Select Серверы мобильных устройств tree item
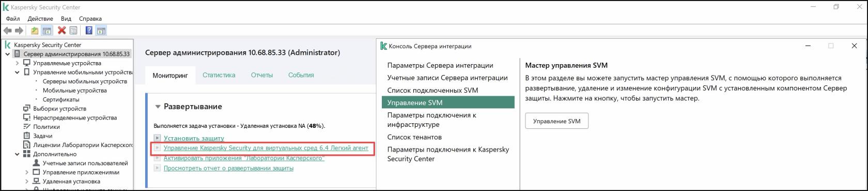Viewport: 868px width, 191px height. [x=85, y=81]
